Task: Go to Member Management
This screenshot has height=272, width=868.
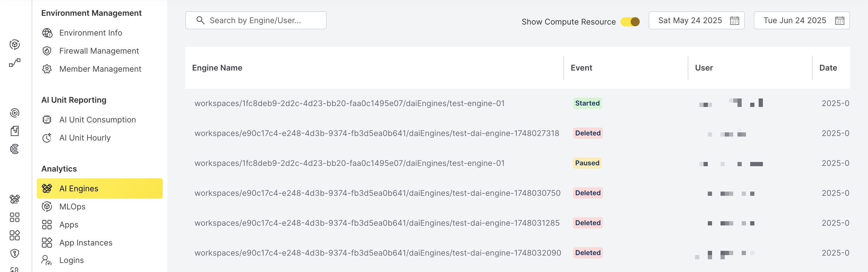Action: (100, 69)
